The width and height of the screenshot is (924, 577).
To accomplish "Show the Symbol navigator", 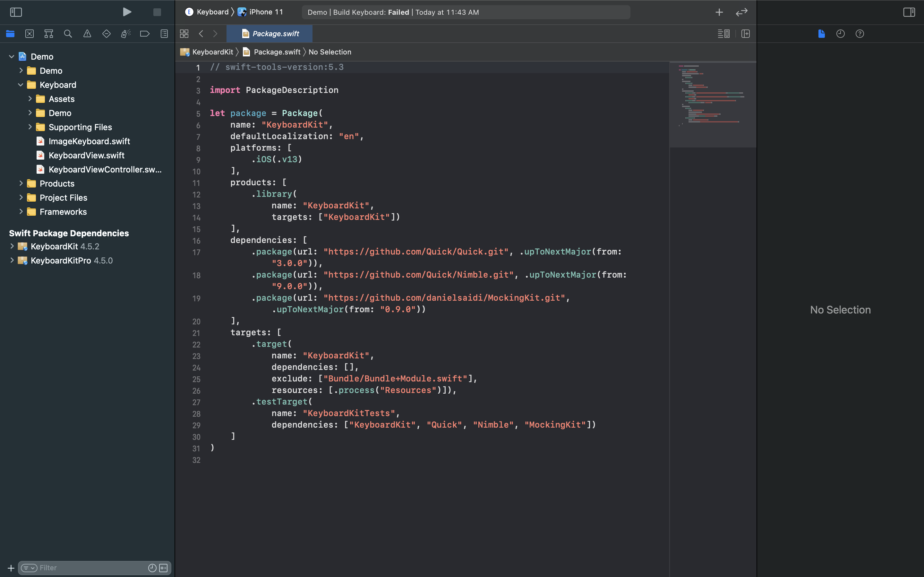I will [x=48, y=34].
